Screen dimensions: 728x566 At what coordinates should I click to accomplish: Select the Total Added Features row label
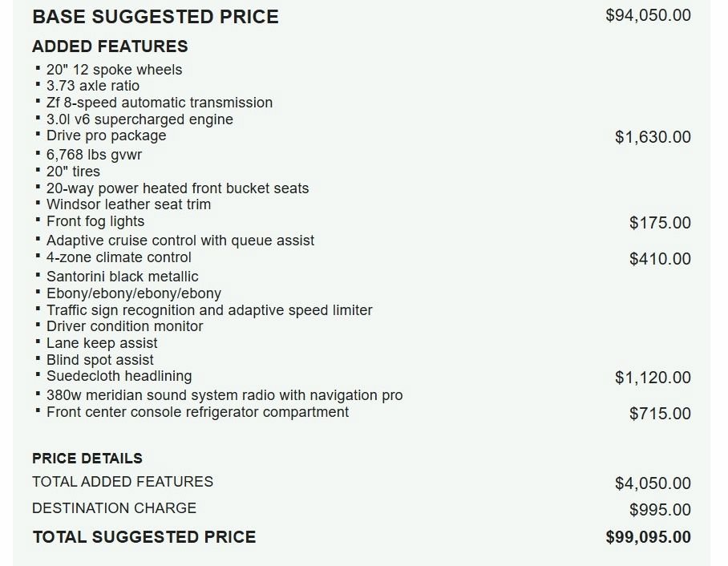(123, 482)
